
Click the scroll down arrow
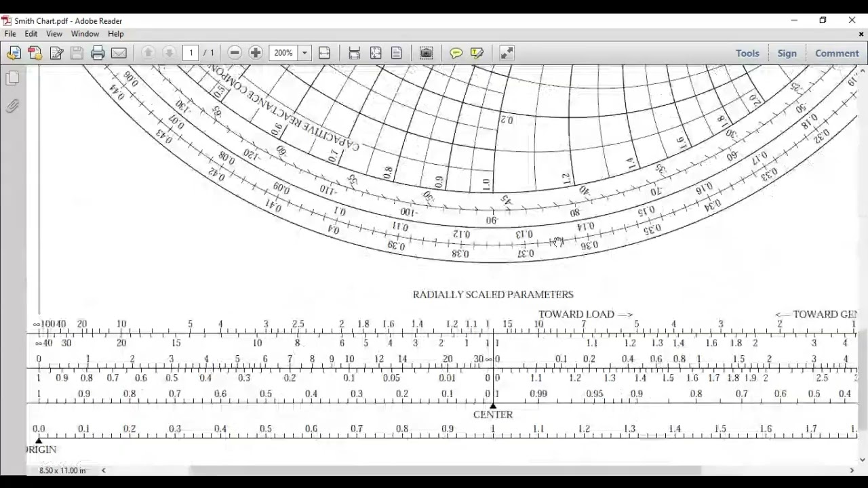tap(863, 460)
